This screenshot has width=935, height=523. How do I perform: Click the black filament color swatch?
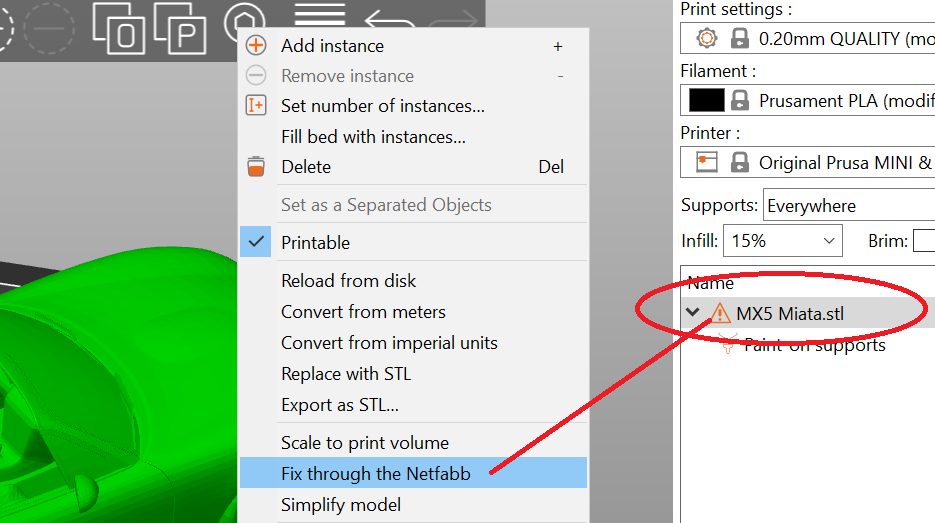[706, 101]
